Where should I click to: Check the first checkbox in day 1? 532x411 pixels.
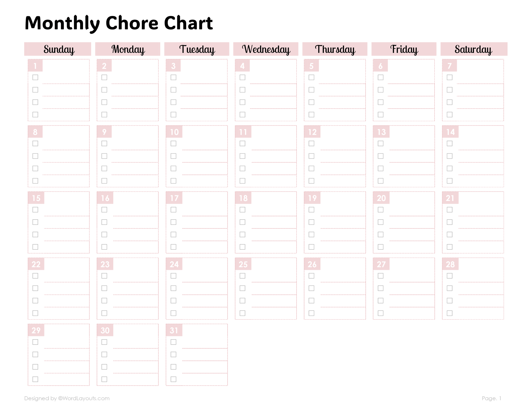point(35,77)
